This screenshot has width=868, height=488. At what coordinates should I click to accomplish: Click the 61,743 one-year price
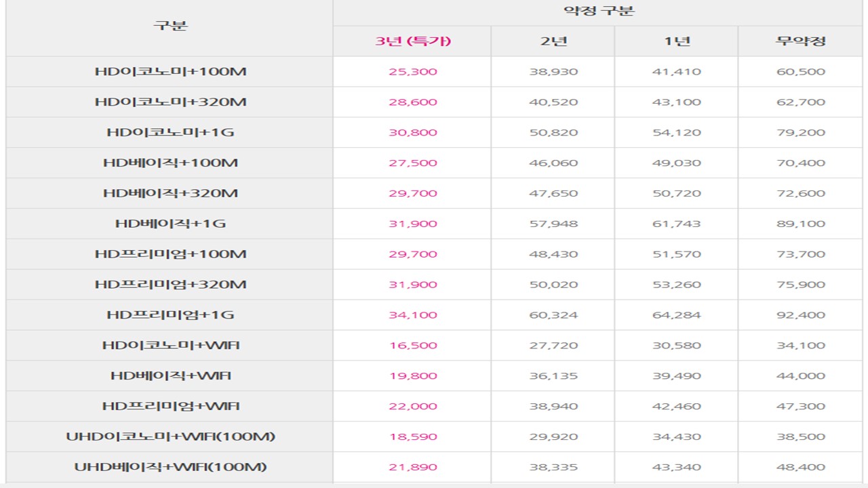pos(677,224)
